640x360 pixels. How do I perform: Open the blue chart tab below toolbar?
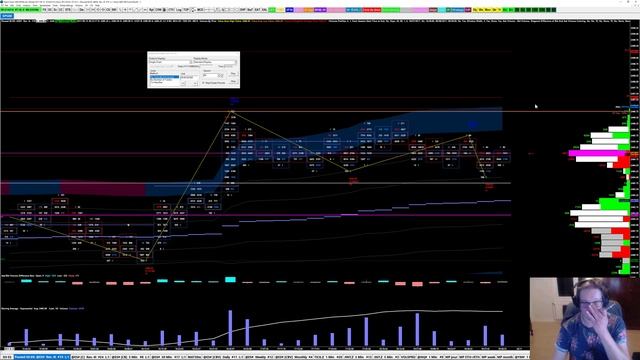(x=7, y=16)
